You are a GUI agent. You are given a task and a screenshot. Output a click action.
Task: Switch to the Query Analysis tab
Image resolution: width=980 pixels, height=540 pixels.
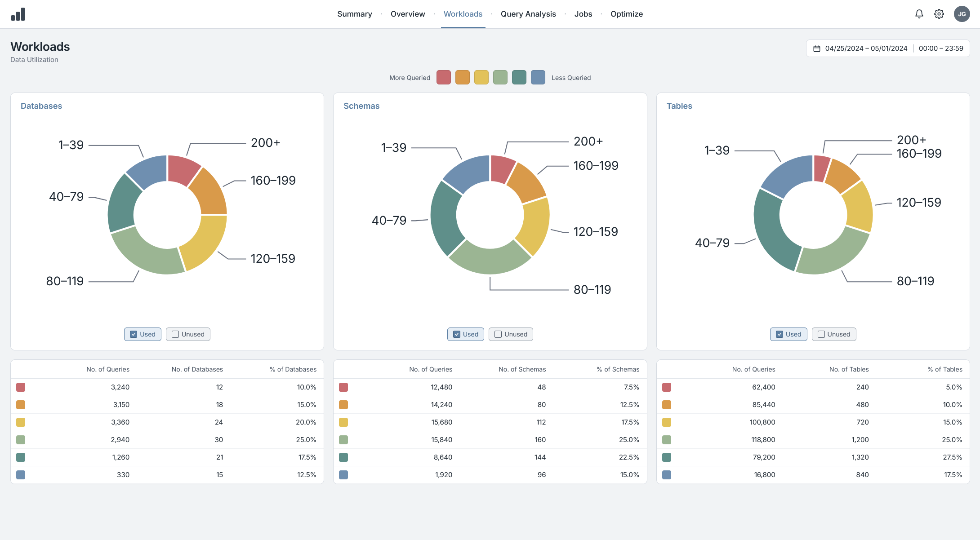(528, 14)
